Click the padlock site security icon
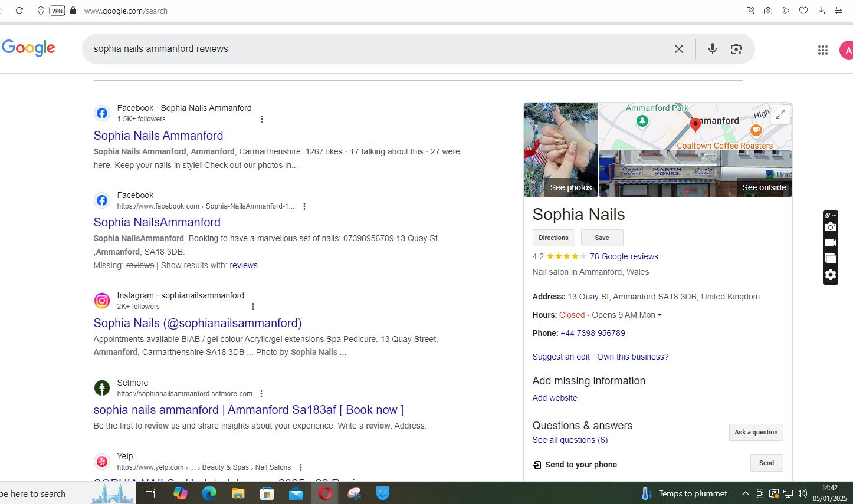The height and width of the screenshot is (504, 853). pos(73,11)
